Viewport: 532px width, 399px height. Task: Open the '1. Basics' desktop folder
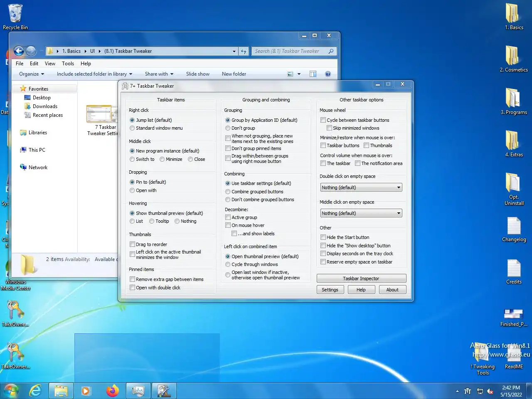coord(514,17)
